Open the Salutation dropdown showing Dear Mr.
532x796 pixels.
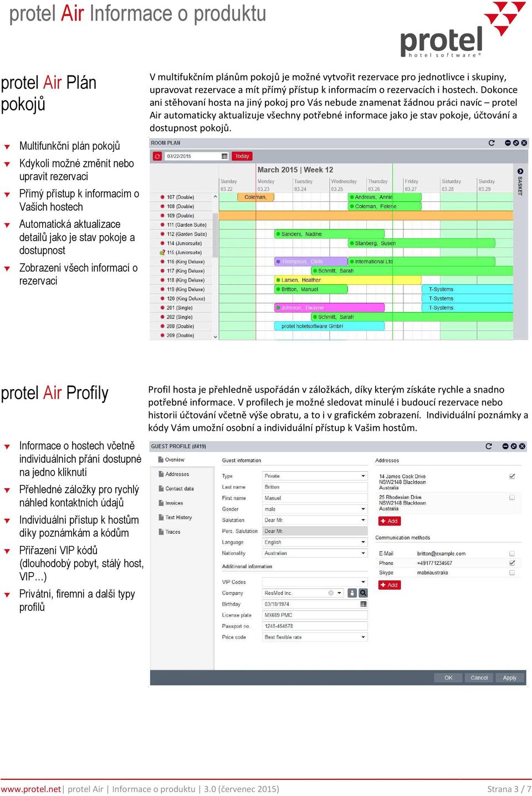pos(315,521)
